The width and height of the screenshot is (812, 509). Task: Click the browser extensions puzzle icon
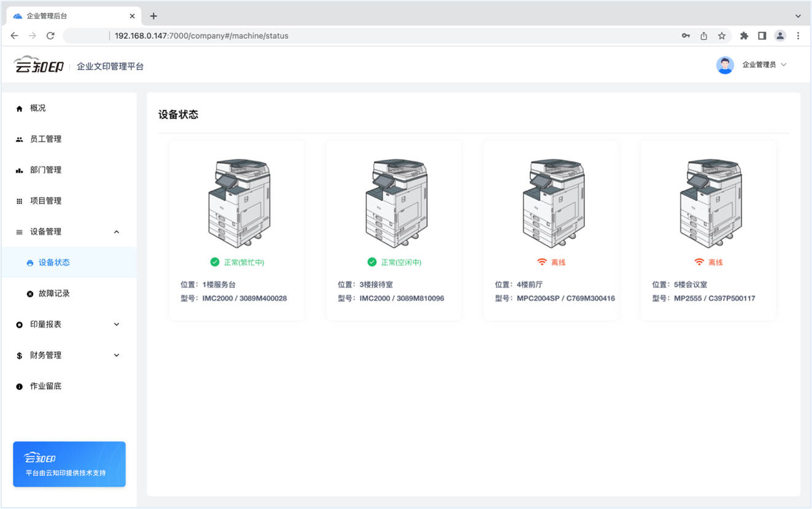point(744,36)
